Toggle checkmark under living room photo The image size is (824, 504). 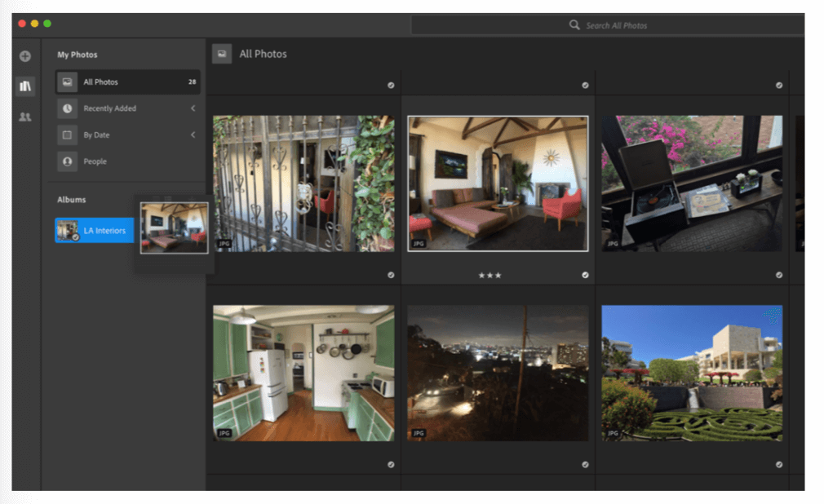(x=585, y=275)
